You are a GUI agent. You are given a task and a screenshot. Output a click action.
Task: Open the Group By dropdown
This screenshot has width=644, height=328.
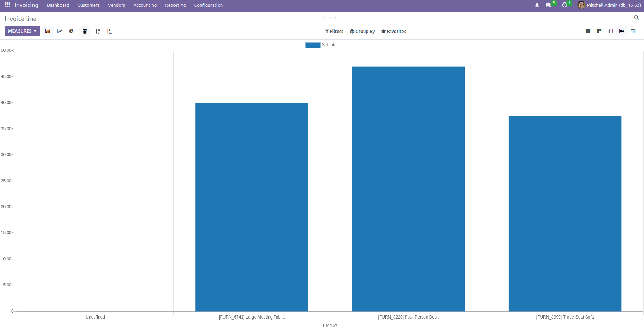click(x=362, y=31)
